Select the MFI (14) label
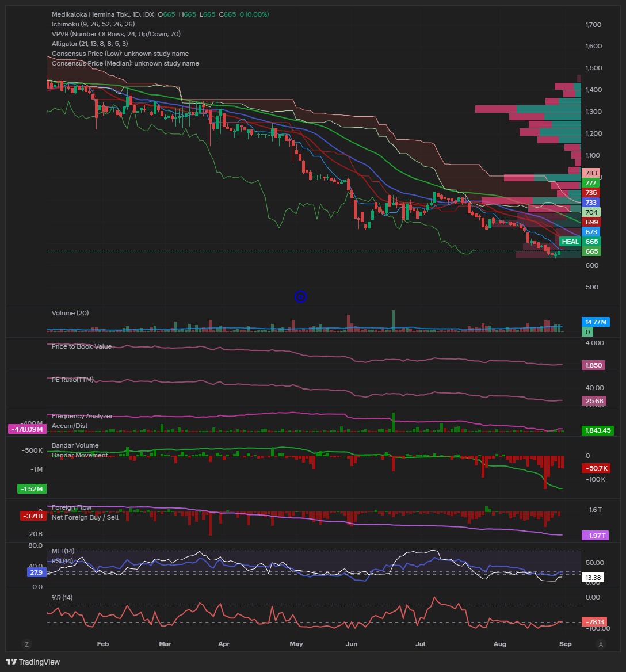The image size is (626, 672). (x=63, y=551)
